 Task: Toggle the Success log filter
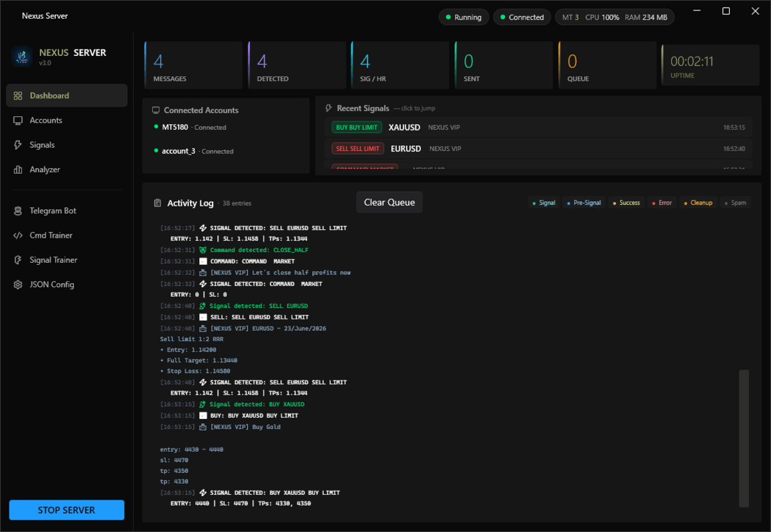[626, 202]
